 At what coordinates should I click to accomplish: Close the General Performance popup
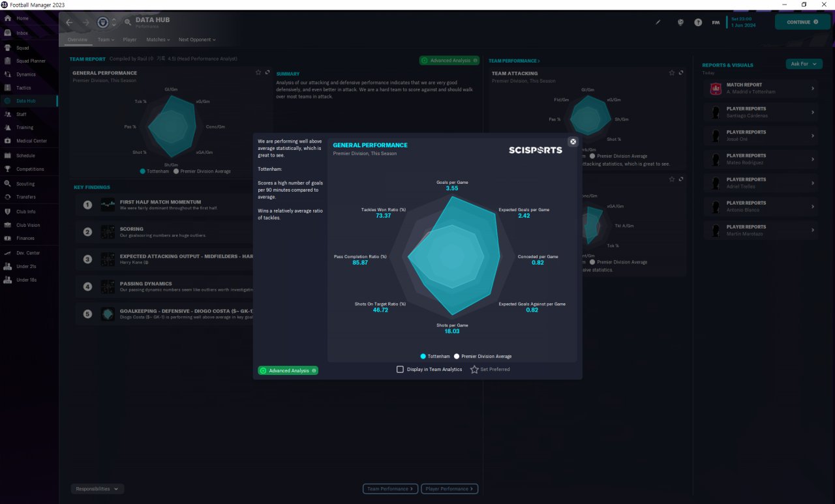[573, 141]
